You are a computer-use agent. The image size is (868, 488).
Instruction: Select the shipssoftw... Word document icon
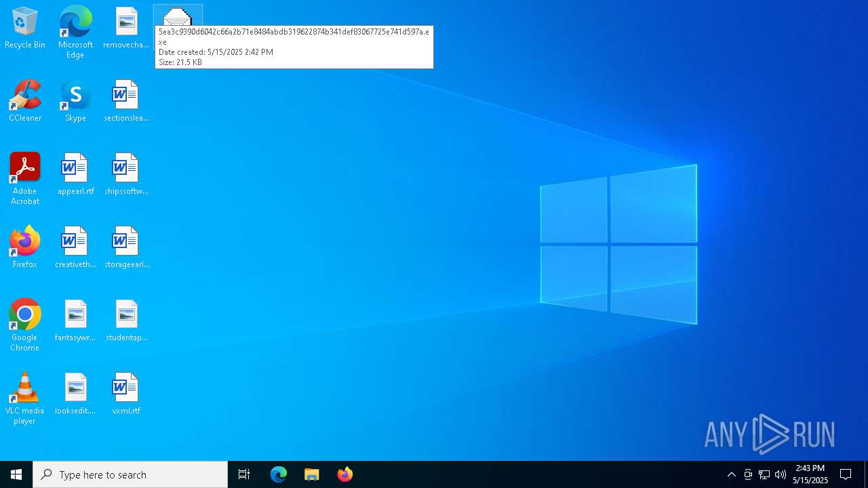point(126,175)
